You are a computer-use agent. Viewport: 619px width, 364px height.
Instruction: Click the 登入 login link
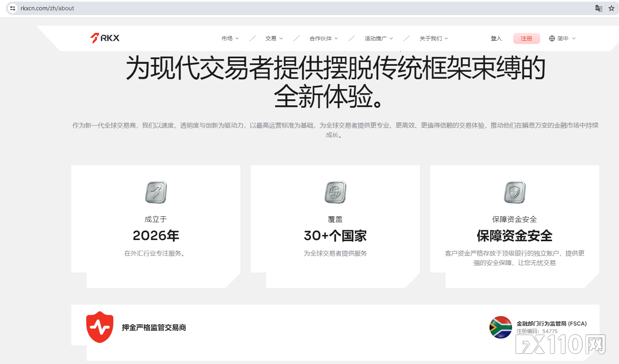click(496, 38)
